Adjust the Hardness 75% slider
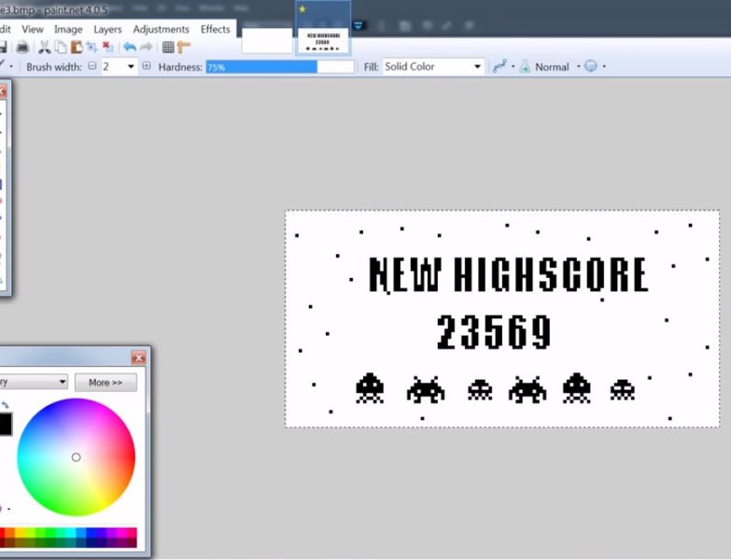 (x=280, y=67)
